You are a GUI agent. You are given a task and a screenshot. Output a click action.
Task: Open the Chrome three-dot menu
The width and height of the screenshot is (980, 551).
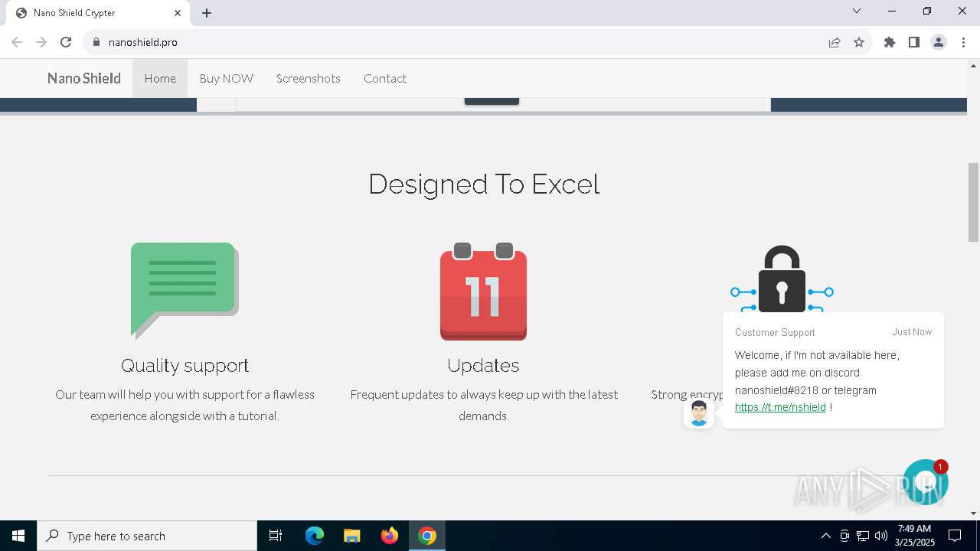coord(963,42)
